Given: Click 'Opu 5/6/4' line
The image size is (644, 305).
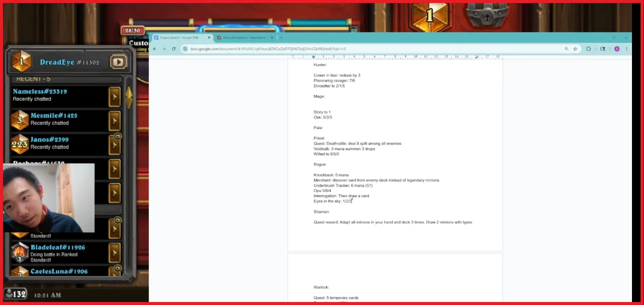Looking at the screenshot, I should coord(322,190).
